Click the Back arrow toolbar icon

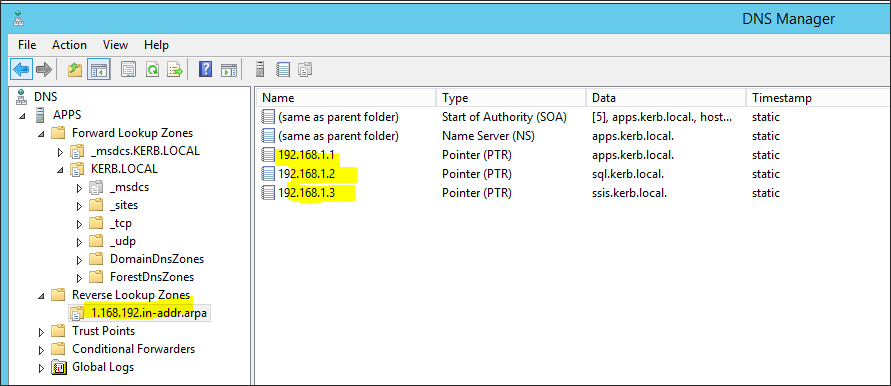pos(21,70)
